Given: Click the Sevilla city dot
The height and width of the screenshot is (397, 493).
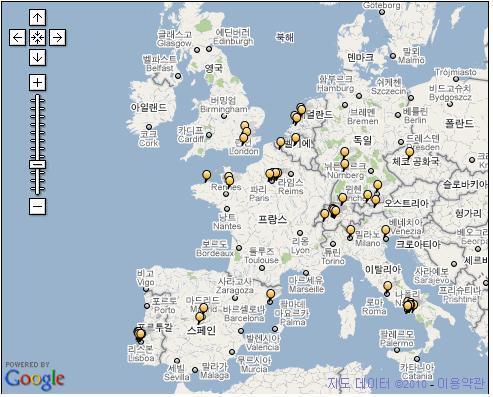Looking at the screenshot, I should [177, 361].
